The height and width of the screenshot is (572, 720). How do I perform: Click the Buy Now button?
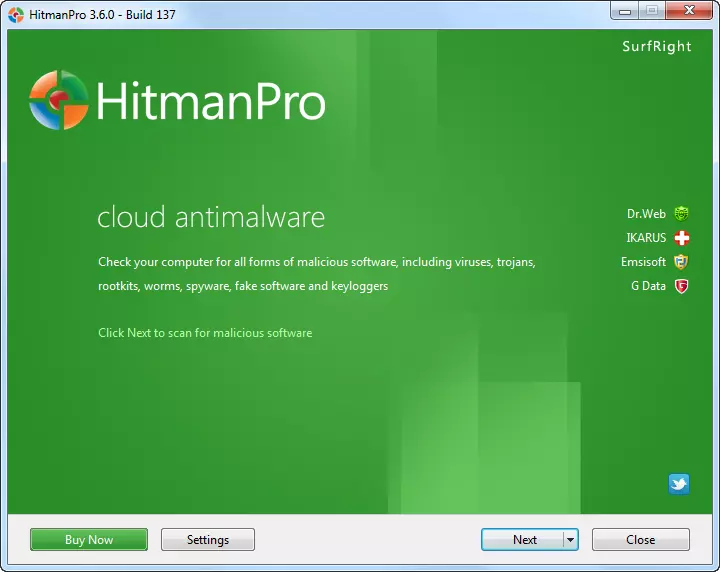89,539
